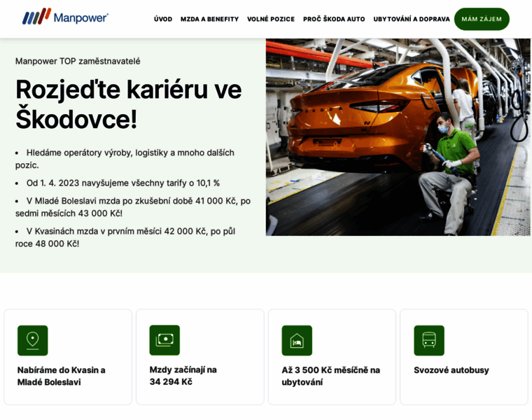Click bullet about Kvasinách mzda
532x420 pixels.
(125, 237)
